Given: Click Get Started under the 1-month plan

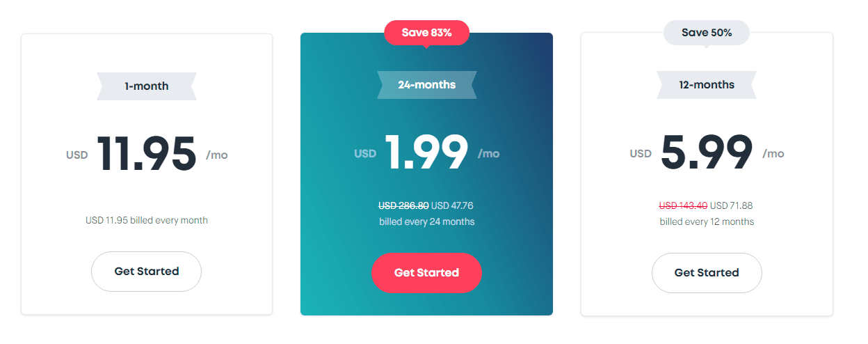Looking at the screenshot, I should tap(146, 272).
